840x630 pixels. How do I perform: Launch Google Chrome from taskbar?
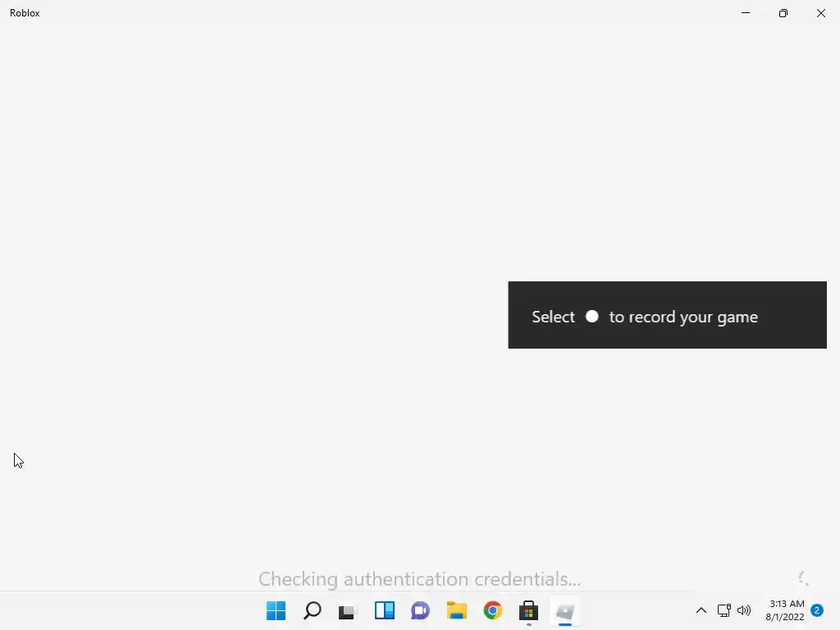tap(493, 610)
